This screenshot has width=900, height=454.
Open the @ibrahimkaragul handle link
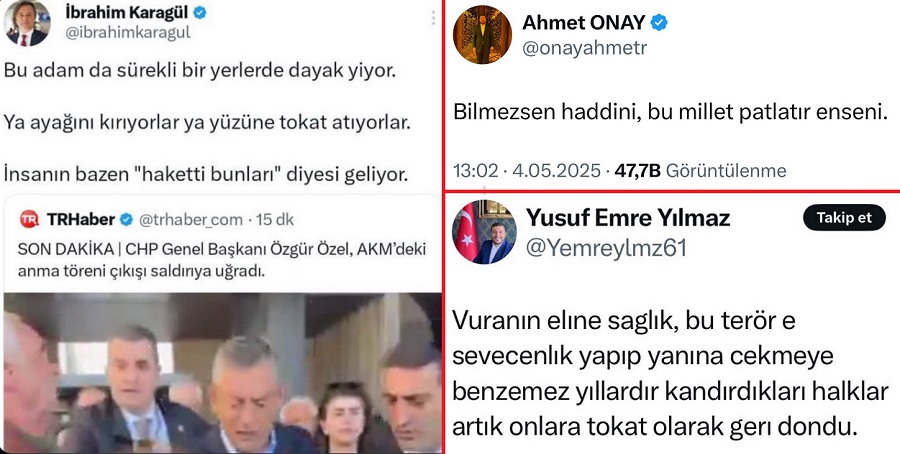point(127,33)
